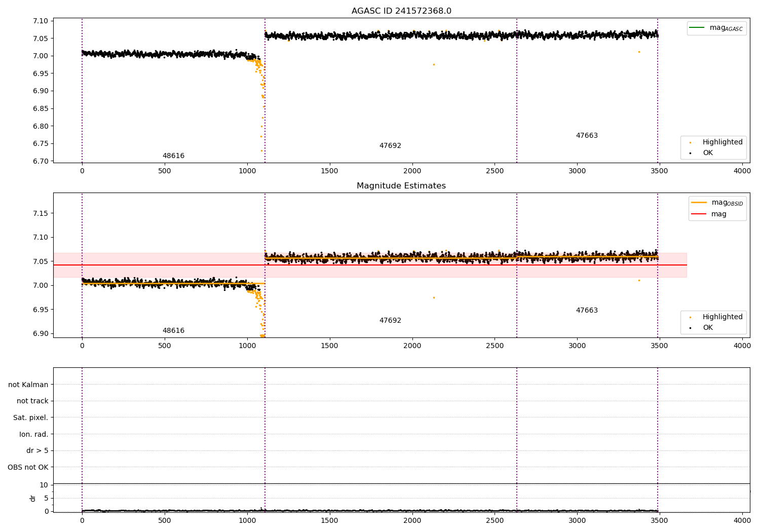The height and width of the screenshot is (532, 760).
Task: Click obsid label 47692 in AGASC ID plot
Action: (390, 145)
